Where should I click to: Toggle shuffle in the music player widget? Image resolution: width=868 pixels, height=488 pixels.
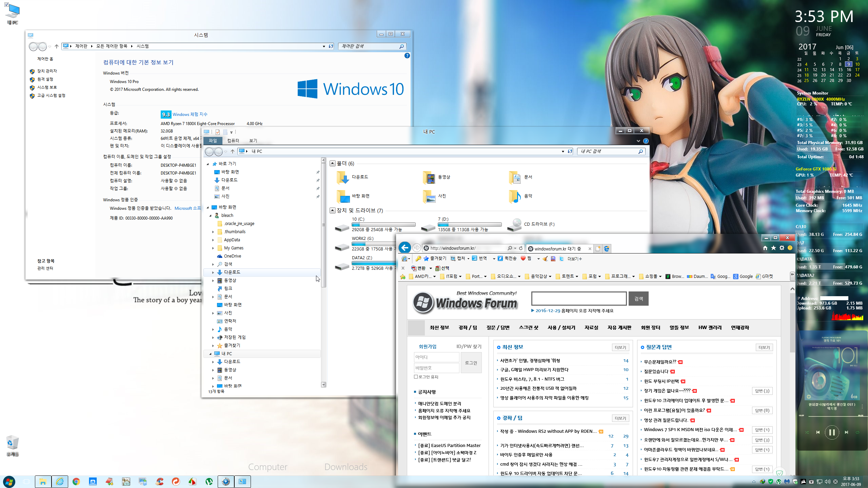807,432
